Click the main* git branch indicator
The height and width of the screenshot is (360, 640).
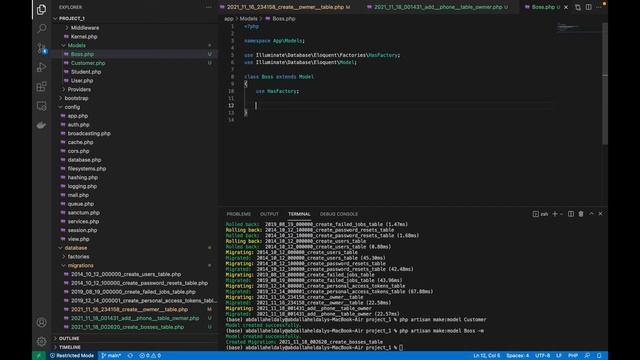click(111, 356)
